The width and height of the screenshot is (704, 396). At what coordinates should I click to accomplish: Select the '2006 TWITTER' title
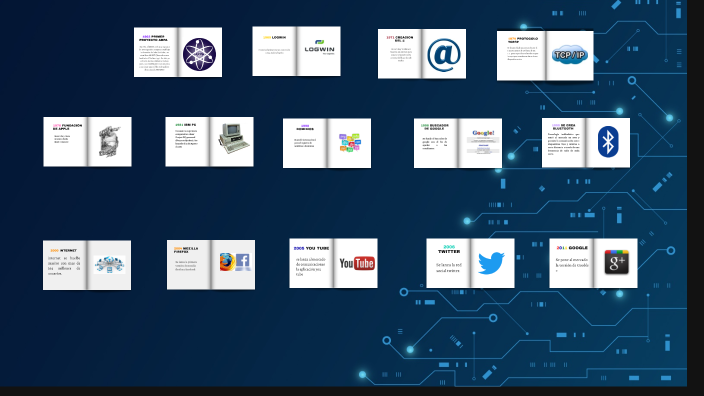449,249
